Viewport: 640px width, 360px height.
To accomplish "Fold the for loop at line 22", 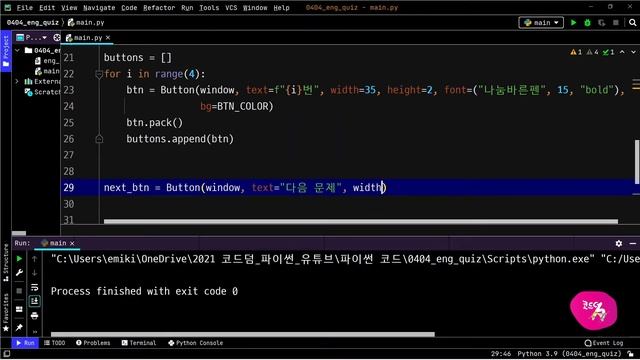I will click(99, 74).
